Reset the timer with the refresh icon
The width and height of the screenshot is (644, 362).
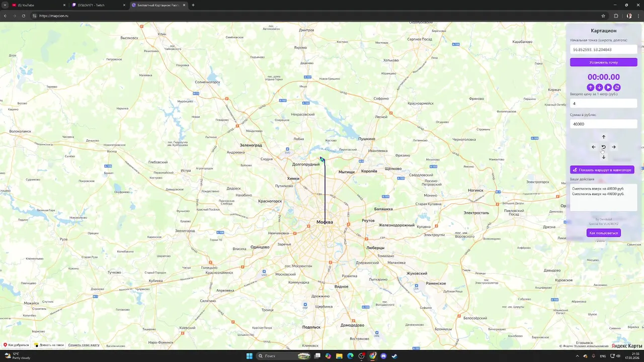click(x=617, y=87)
